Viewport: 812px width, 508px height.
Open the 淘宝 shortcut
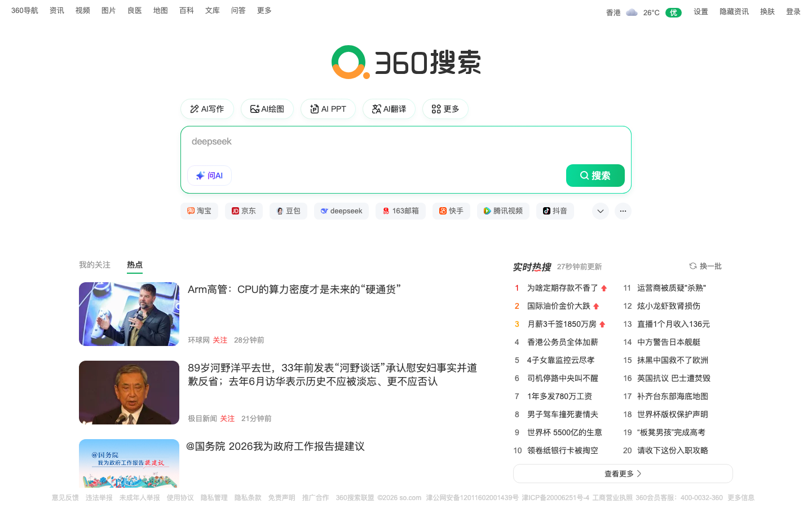pyautogui.click(x=199, y=211)
